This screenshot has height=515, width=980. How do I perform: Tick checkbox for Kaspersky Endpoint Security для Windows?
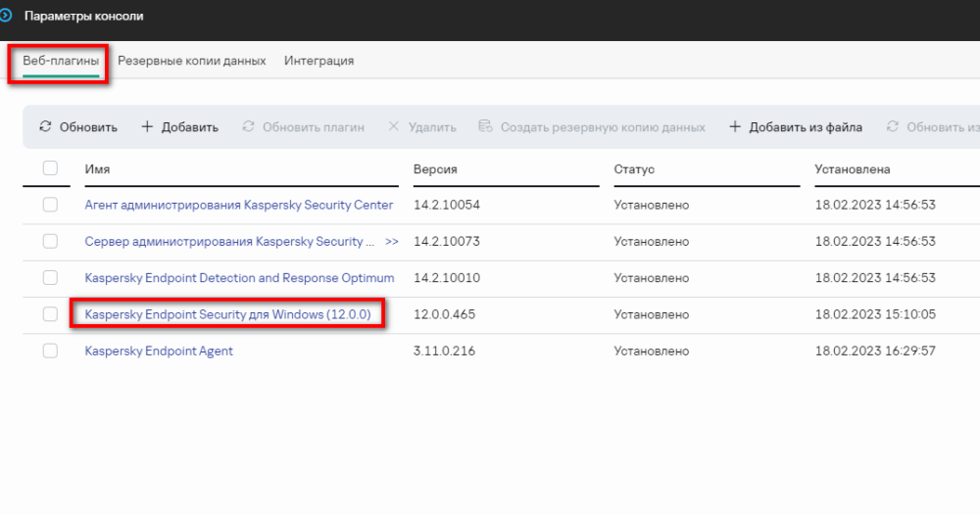(50, 314)
